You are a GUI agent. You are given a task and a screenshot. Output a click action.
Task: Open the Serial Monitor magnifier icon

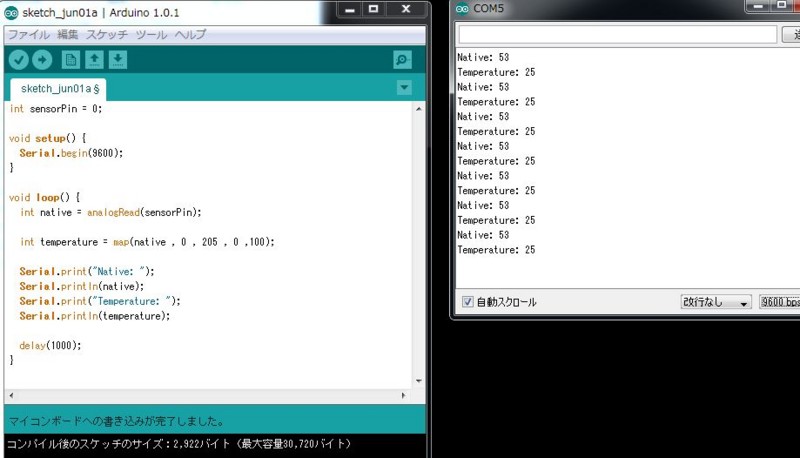[402, 60]
